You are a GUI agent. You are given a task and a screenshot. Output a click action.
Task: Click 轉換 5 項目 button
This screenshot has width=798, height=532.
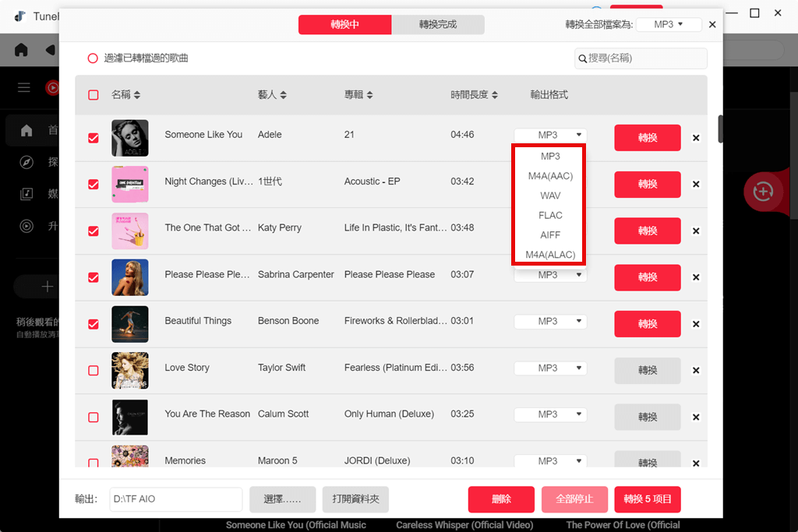coord(648,499)
